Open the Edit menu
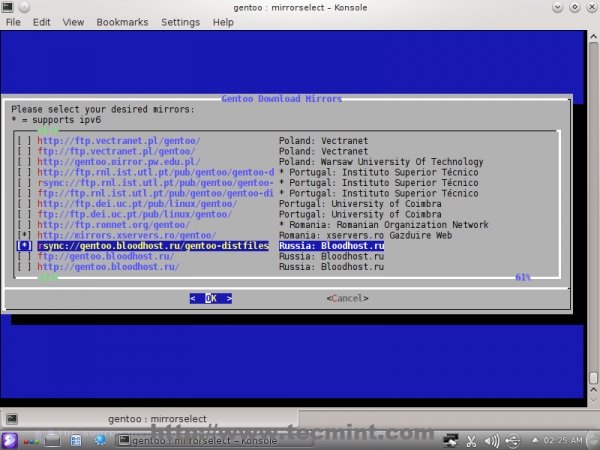600x450 pixels. (41, 22)
